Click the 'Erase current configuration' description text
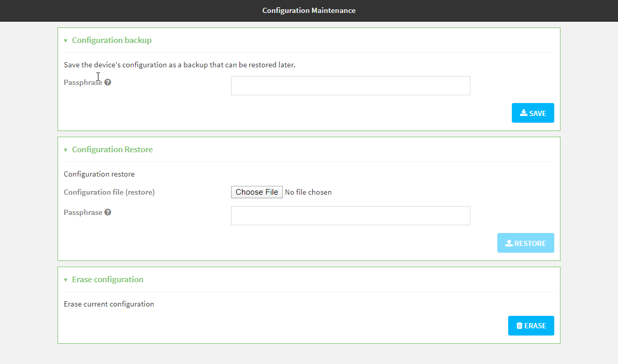Viewport: 618px width, 364px height. (x=109, y=304)
